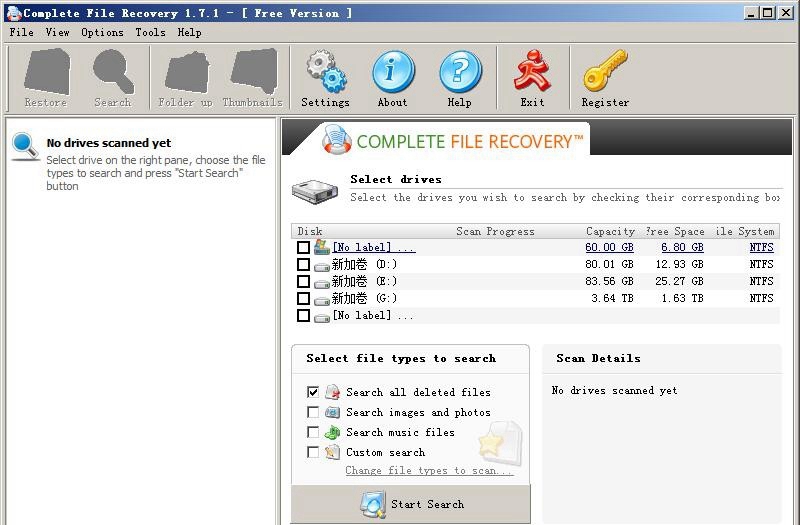This screenshot has width=800, height=525.
Task: Click the drive icon for D: volume
Action: point(321,266)
